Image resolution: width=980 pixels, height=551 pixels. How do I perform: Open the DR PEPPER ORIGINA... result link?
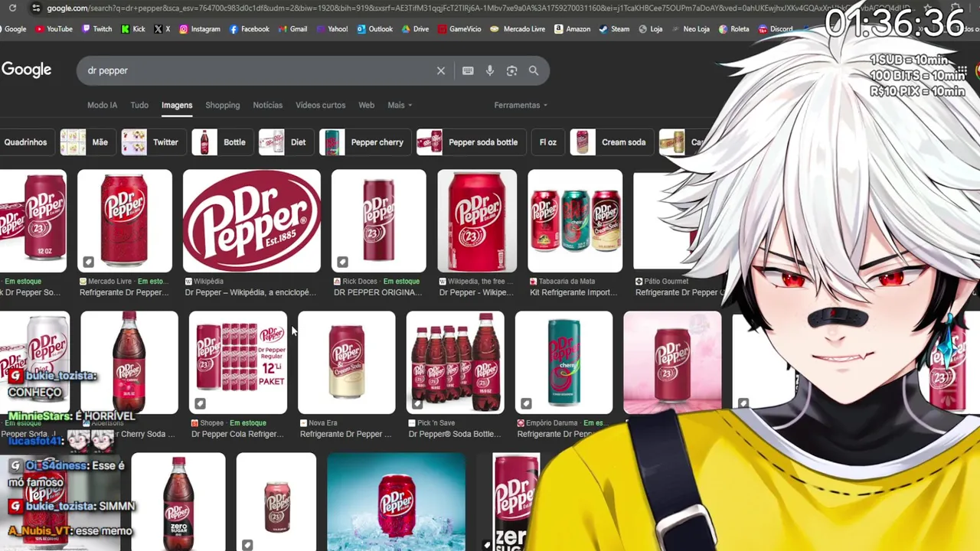click(377, 292)
